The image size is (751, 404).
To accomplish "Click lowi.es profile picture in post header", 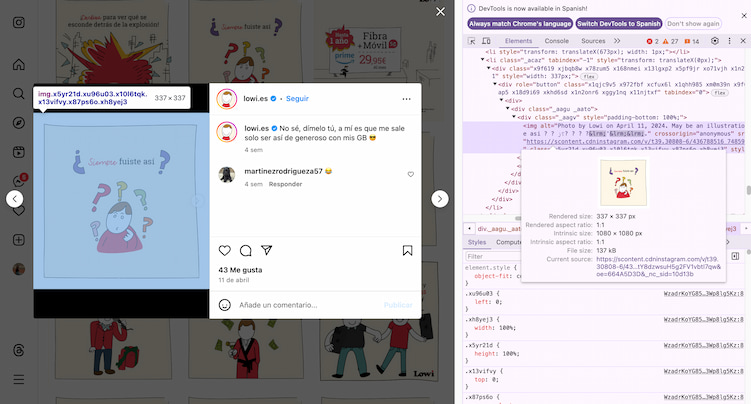I will (227, 99).
